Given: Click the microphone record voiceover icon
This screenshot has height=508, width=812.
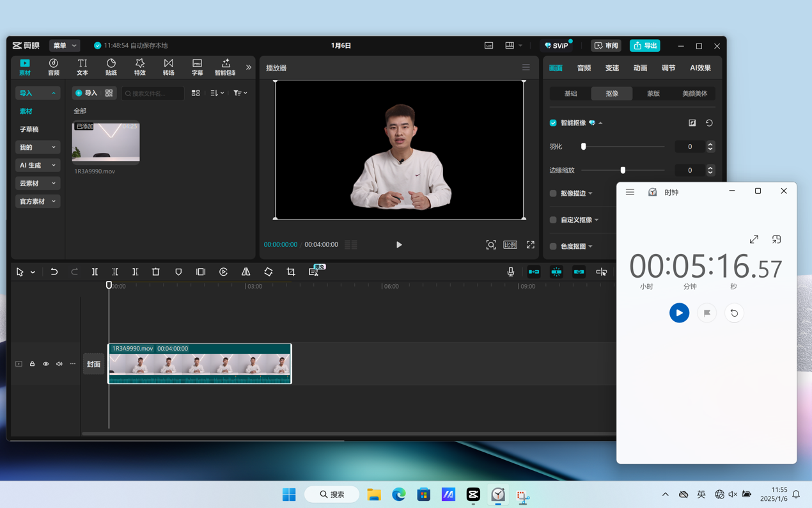Looking at the screenshot, I should point(510,272).
